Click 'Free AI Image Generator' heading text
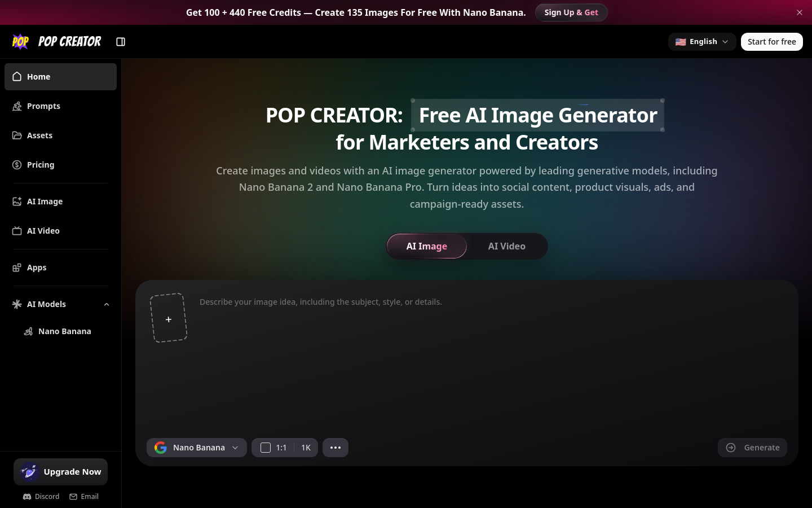 click(x=538, y=115)
